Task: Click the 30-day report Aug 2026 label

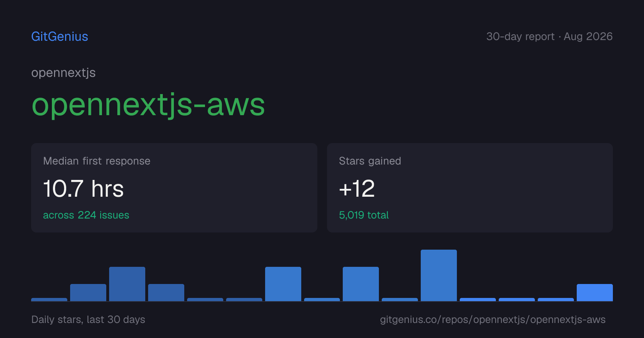Action: pos(549,36)
